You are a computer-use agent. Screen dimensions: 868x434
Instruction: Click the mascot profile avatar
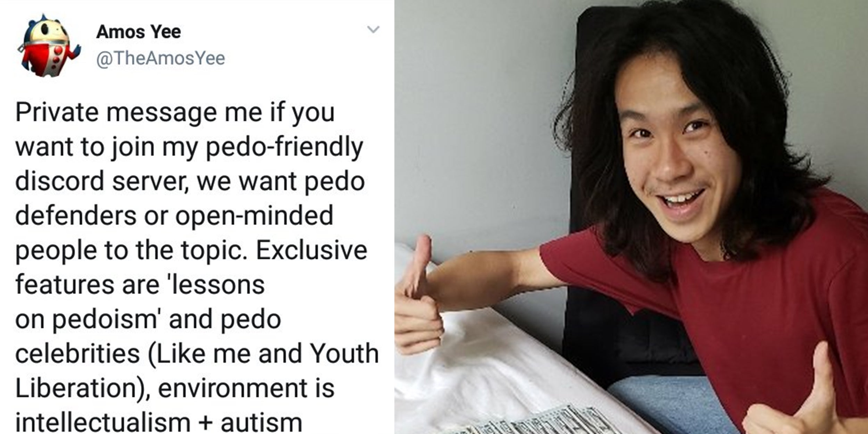click(49, 45)
